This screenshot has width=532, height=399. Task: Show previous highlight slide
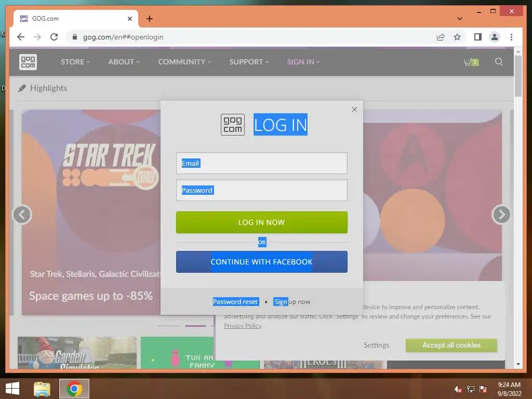click(x=22, y=215)
